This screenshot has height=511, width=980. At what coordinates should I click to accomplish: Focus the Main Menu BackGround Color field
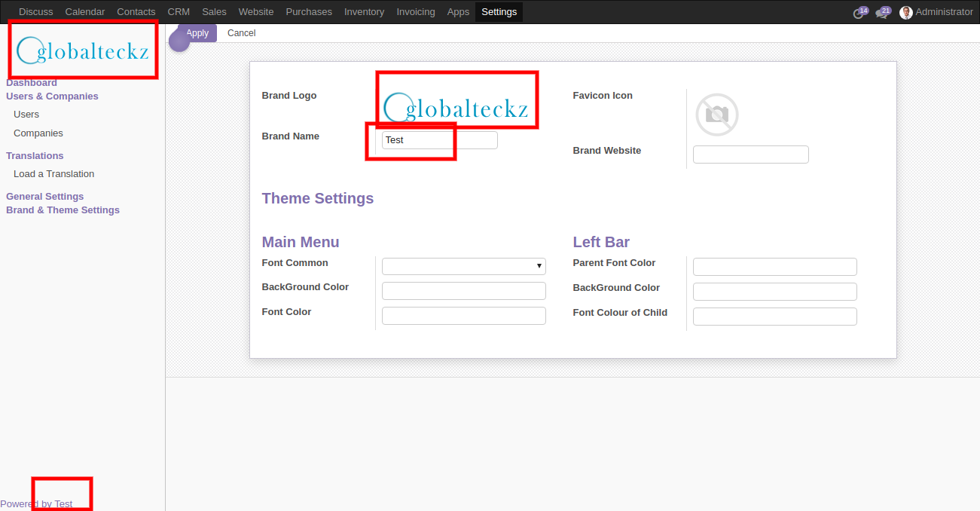click(x=464, y=291)
